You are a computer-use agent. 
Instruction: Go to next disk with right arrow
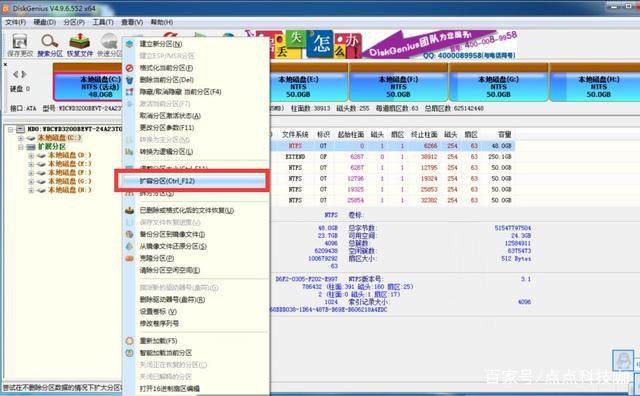[24, 74]
